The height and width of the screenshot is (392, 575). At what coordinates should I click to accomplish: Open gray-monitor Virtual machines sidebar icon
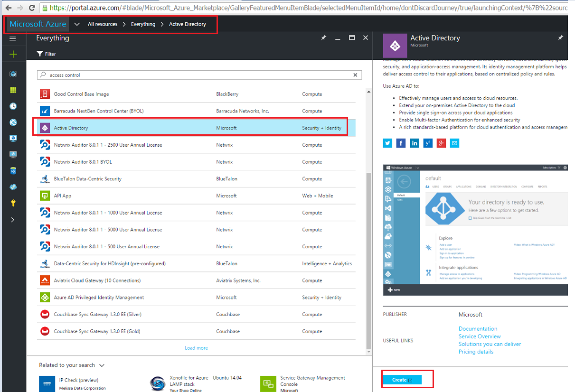tap(13, 155)
